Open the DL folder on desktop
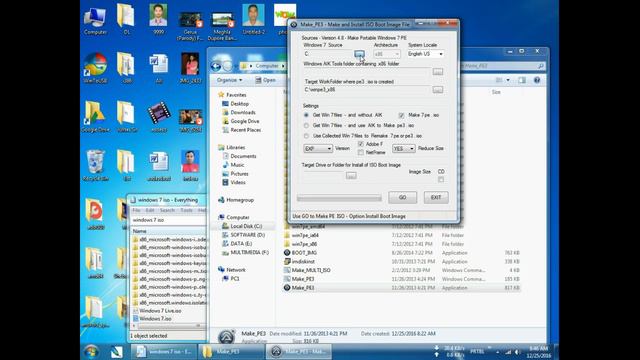The image size is (640, 360). click(126, 19)
